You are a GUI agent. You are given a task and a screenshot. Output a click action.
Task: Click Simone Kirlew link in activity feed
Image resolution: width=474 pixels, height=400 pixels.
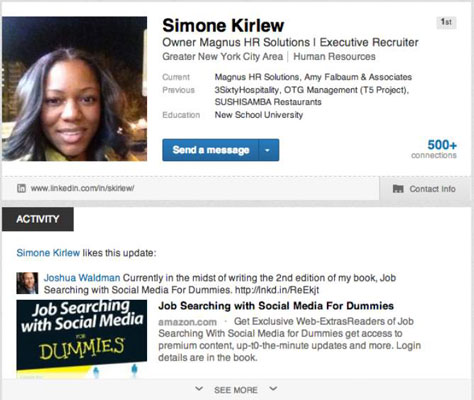click(48, 253)
